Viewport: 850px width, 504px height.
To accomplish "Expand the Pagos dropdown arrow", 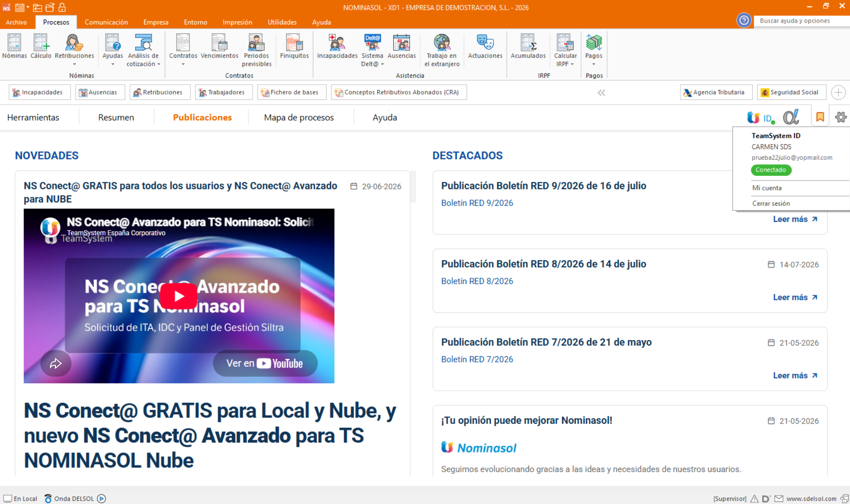I will [593, 64].
